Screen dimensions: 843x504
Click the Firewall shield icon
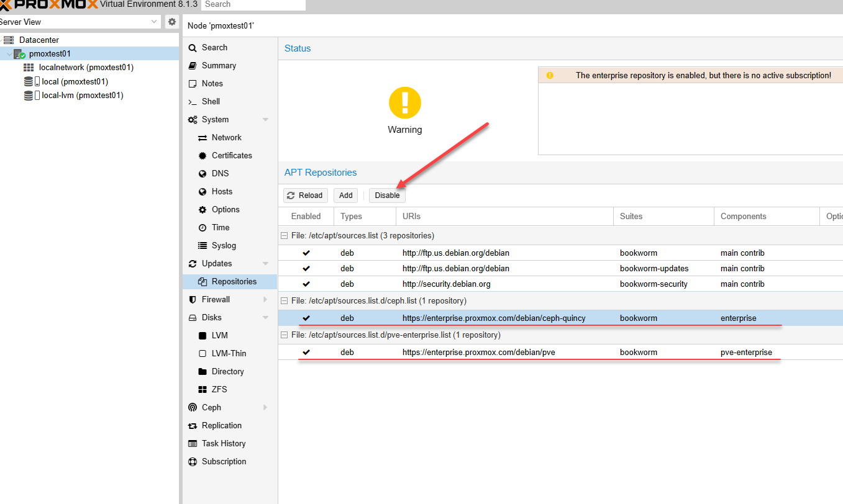coord(193,300)
